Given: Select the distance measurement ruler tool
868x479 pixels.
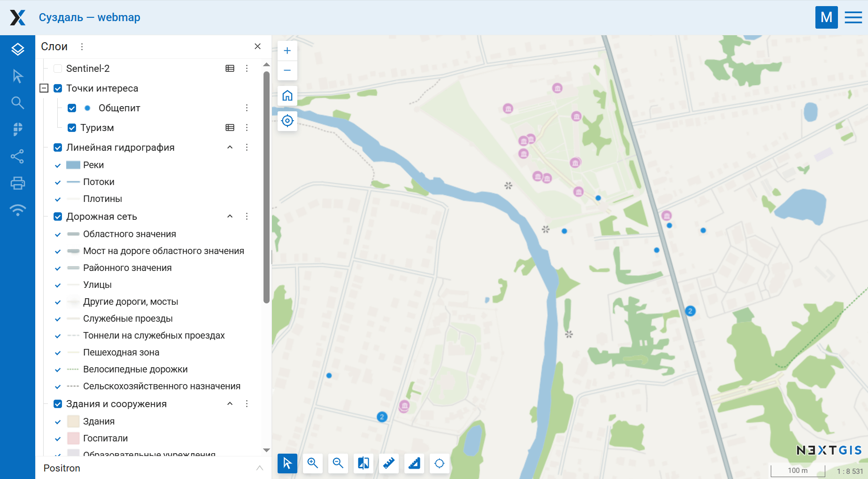Looking at the screenshot, I should [x=388, y=464].
